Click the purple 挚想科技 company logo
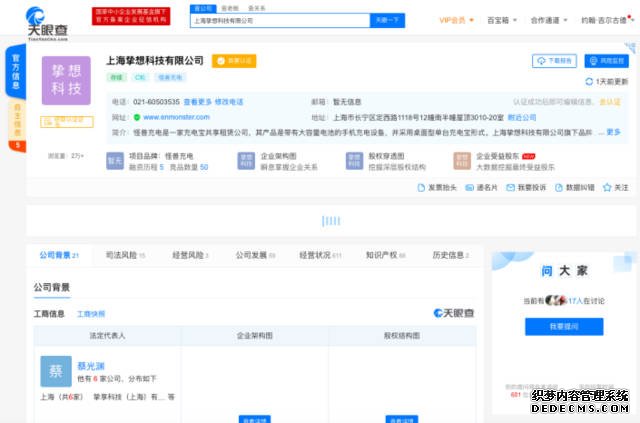 66,80
